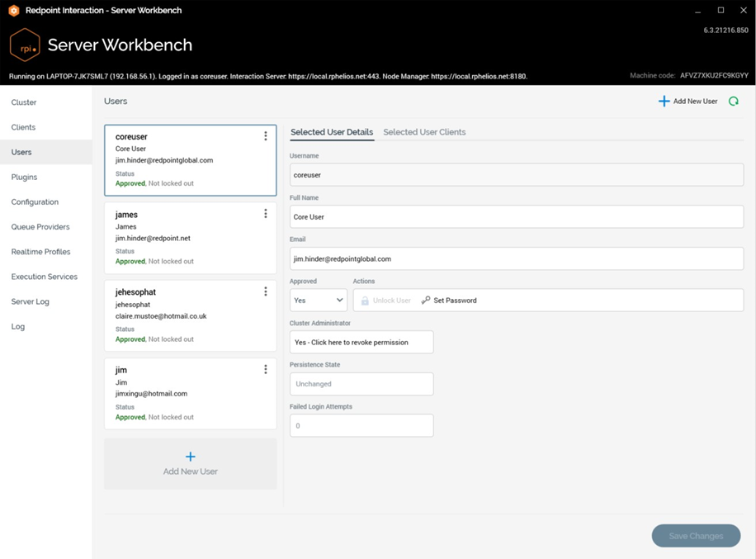756x559 pixels.
Task: Open Plugins in the left sidebar
Action: tap(24, 177)
